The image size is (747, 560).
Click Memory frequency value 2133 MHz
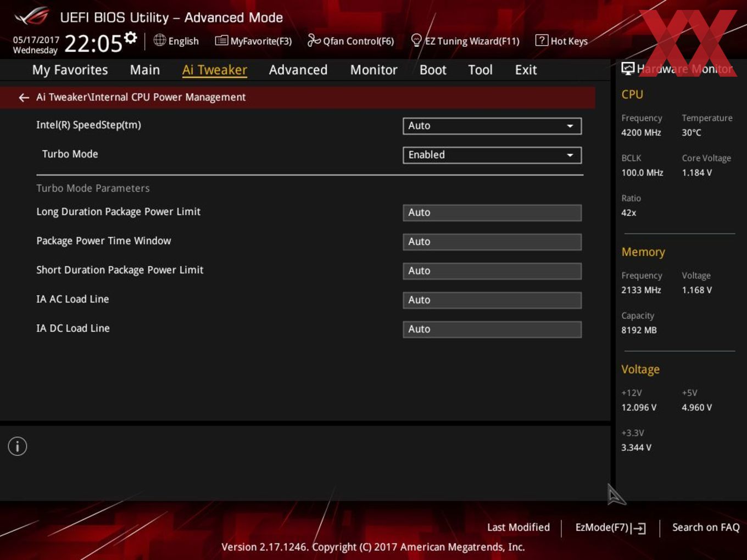tap(641, 290)
